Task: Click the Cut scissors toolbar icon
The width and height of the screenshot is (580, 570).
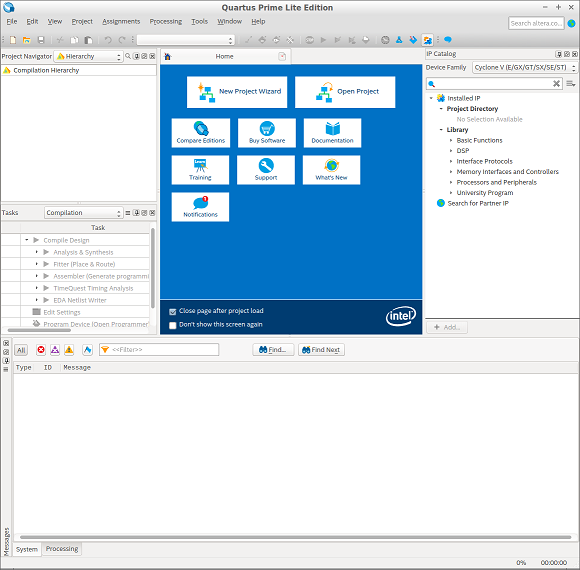Action: pos(60,40)
